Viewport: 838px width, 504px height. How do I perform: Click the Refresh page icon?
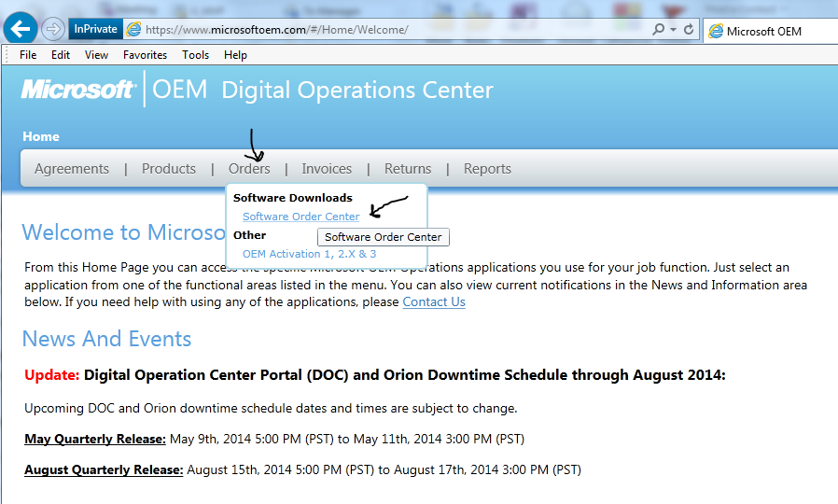[x=689, y=29]
